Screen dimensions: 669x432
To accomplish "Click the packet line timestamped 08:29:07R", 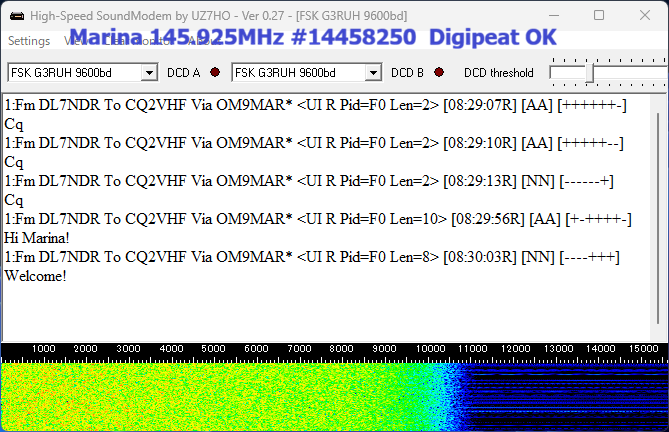I will (x=315, y=105).
